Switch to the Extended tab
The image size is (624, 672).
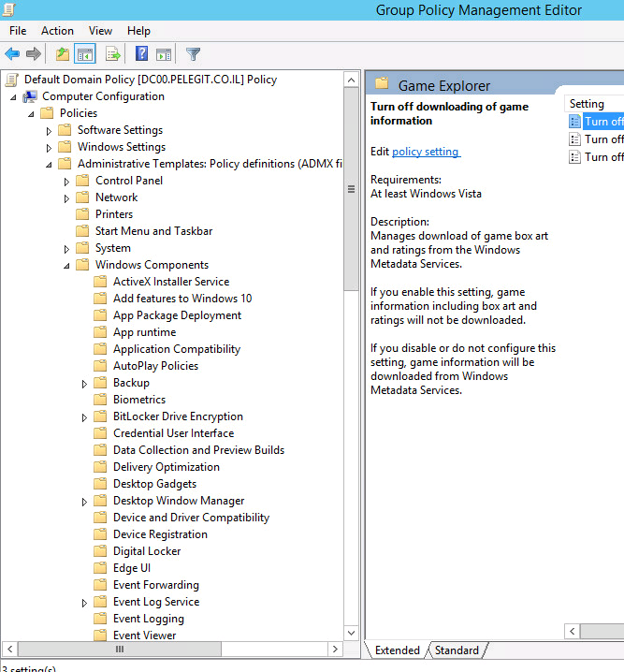point(397,650)
